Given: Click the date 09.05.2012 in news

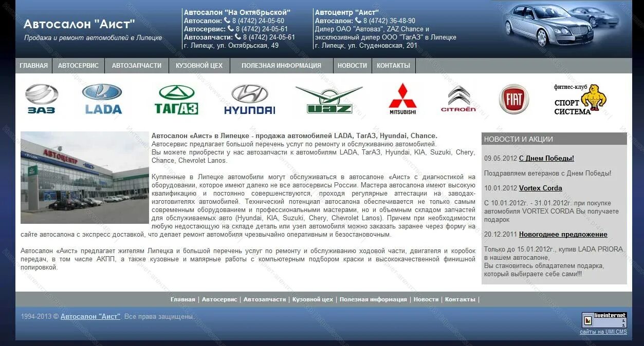Looking at the screenshot, I should (501, 159).
